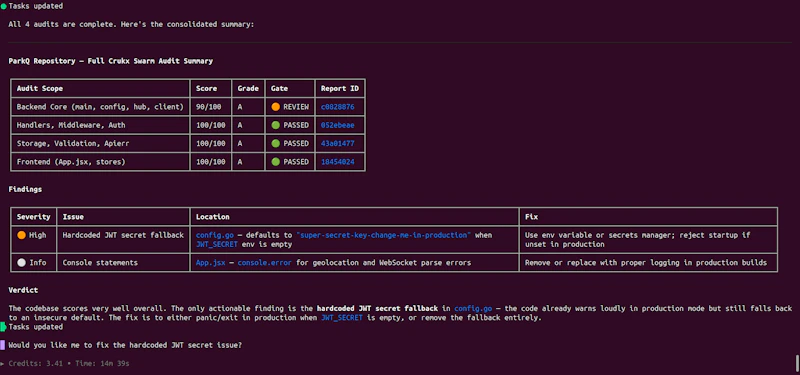The height and width of the screenshot is (375, 800).
Task: Click 'Backend Core (main, config, hub, client)' cell
Action: (100, 107)
